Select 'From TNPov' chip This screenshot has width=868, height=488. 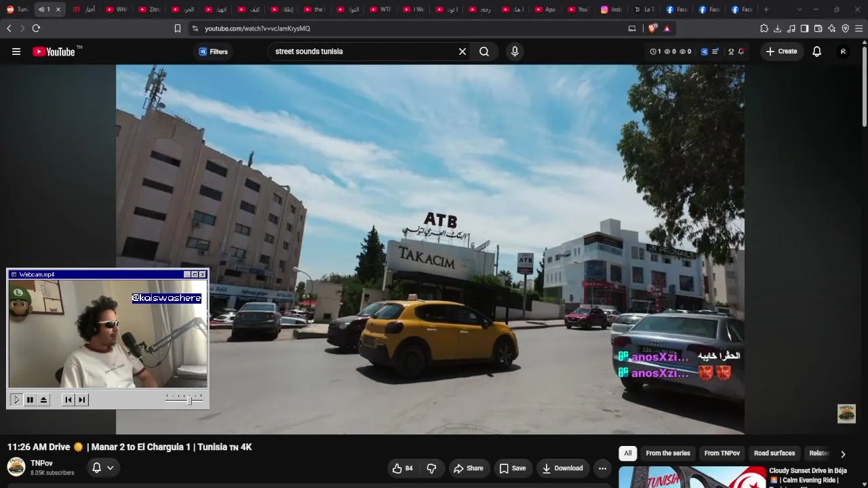(x=722, y=453)
